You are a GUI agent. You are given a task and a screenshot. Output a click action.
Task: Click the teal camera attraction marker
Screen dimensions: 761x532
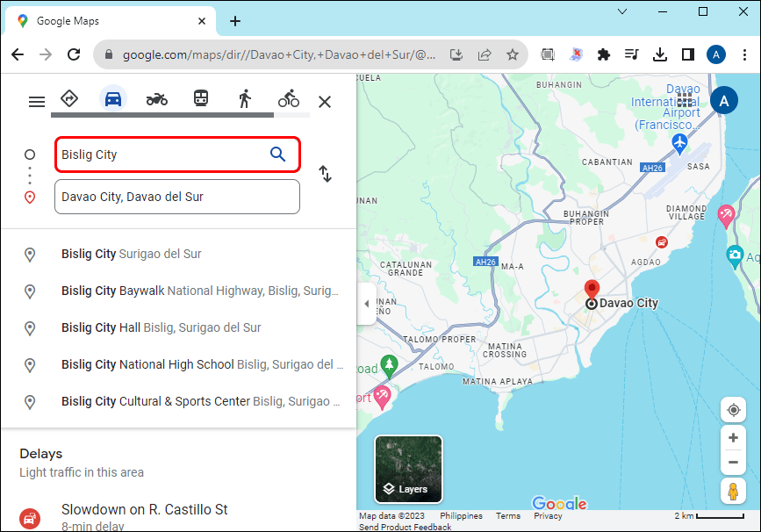coord(735,256)
